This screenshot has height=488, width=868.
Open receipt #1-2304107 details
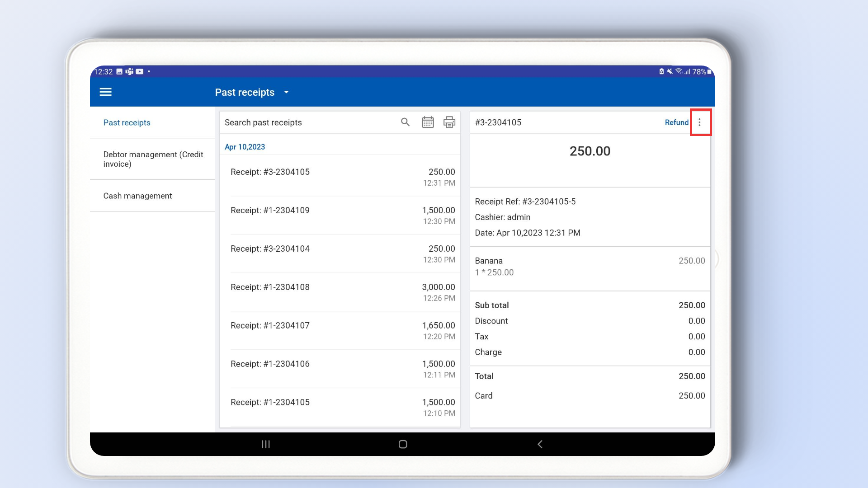coord(342,330)
